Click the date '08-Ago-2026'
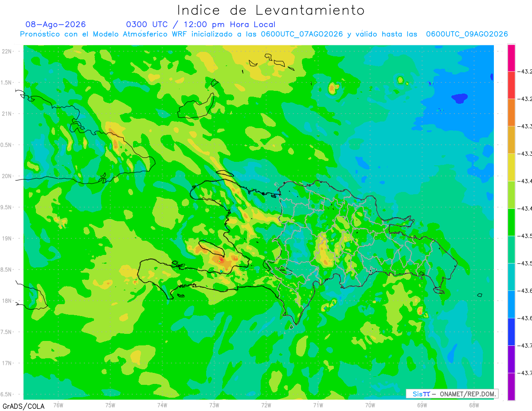This screenshot has width=532, height=411. (x=56, y=24)
